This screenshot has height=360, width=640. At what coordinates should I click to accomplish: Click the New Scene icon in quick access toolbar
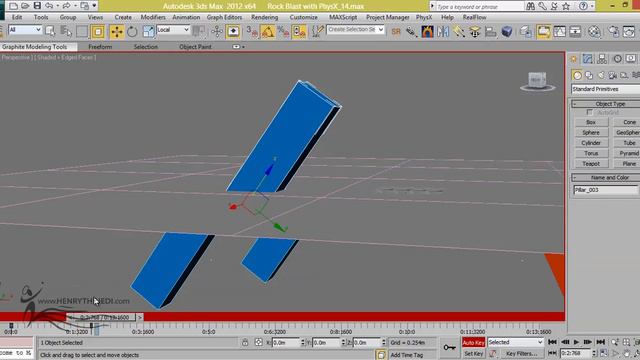point(13,6)
